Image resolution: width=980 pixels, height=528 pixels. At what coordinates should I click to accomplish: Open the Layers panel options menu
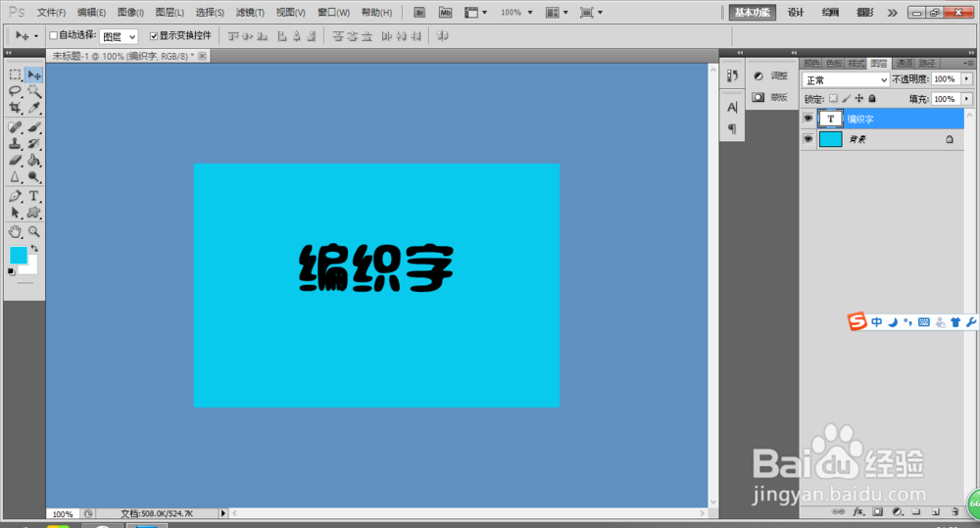pos(968,63)
